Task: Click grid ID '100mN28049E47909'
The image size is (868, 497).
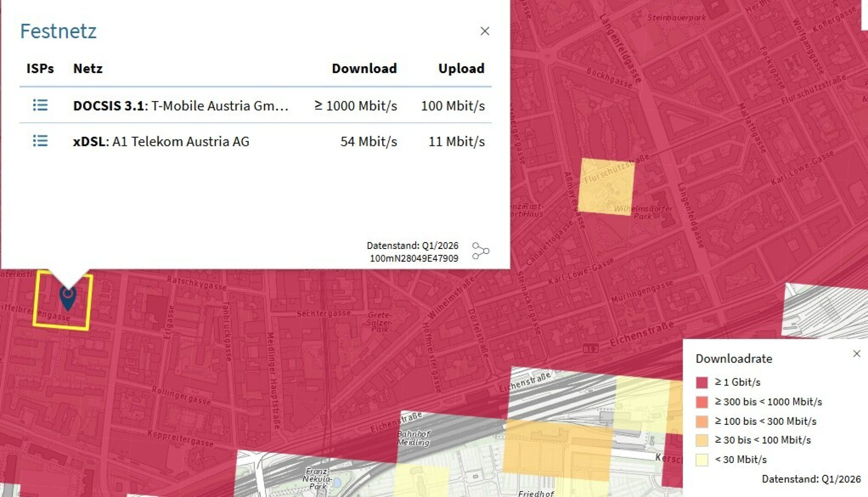Action: (414, 258)
